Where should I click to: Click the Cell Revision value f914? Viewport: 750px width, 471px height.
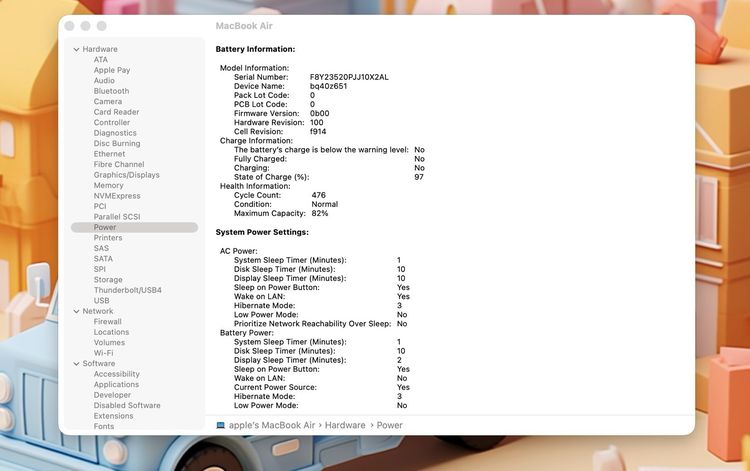318,132
